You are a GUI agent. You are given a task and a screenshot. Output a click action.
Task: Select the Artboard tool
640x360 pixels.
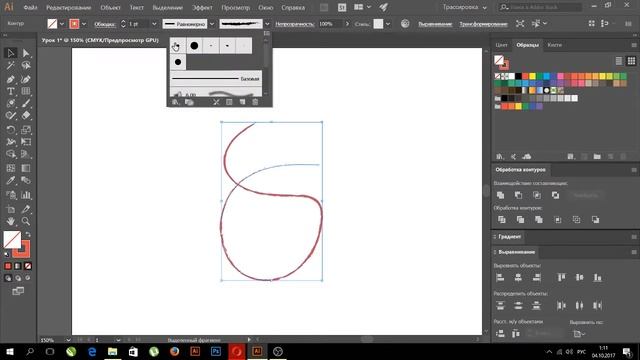point(11,209)
